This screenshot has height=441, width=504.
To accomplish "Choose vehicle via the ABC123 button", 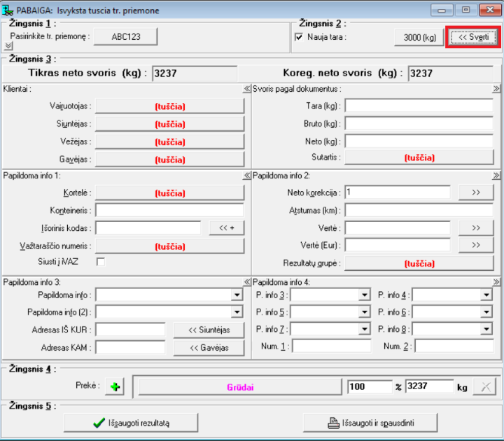I will point(126,36).
